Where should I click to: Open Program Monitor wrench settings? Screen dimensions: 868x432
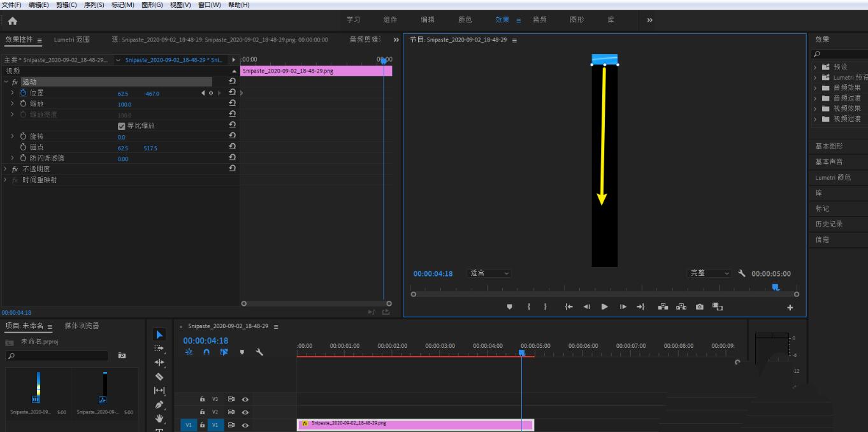[x=742, y=273]
